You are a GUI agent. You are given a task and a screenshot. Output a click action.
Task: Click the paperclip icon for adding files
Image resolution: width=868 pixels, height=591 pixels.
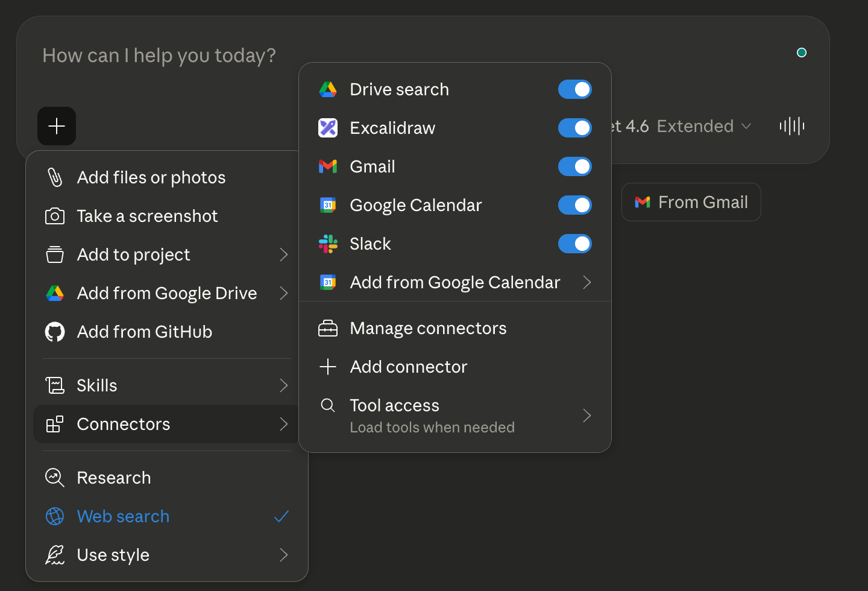click(55, 177)
